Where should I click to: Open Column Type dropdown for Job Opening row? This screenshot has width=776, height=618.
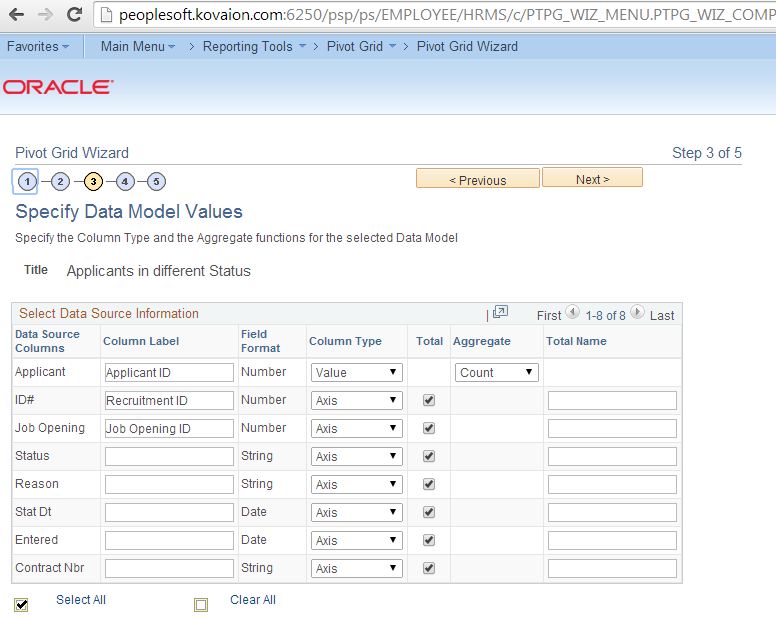click(x=356, y=428)
